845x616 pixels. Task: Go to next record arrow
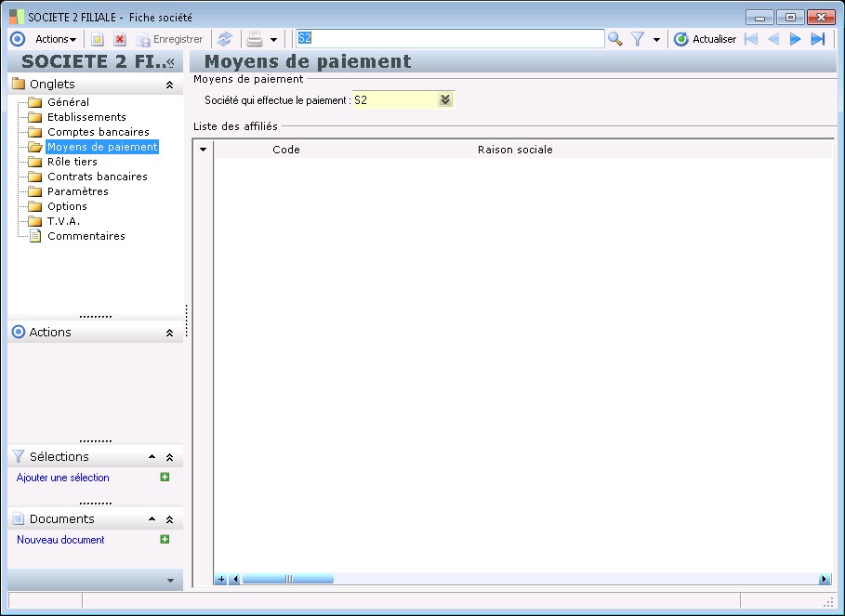[x=795, y=39]
